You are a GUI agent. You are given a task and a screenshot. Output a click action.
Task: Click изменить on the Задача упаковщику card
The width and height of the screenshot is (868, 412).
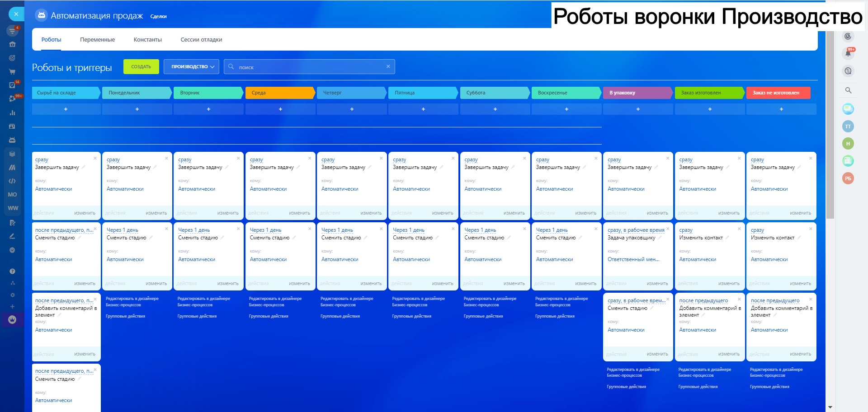tap(657, 284)
